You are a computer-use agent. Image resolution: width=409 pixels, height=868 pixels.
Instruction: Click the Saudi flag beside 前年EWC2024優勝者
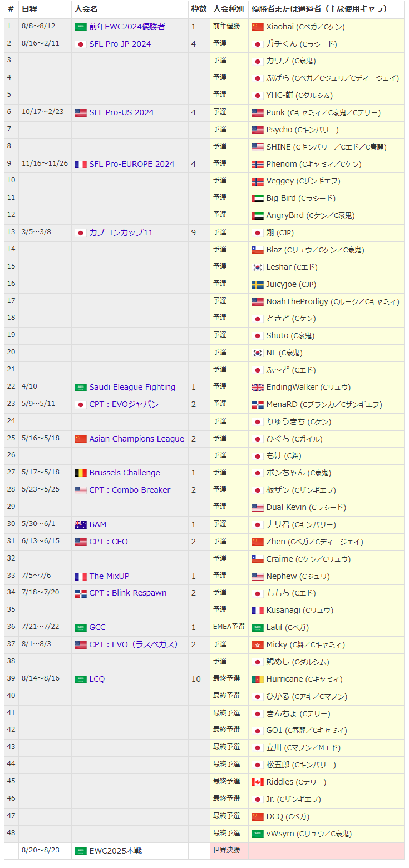click(81, 27)
